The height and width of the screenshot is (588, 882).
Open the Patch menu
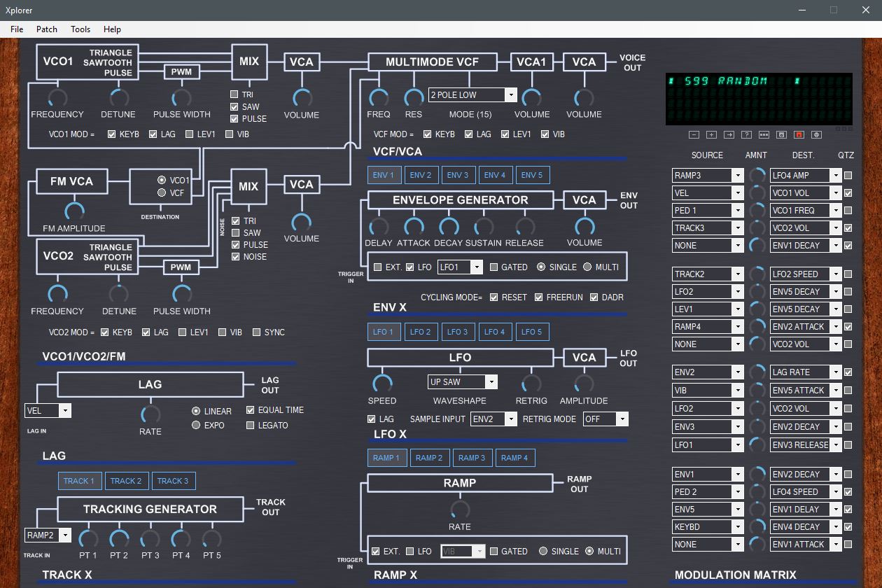click(47, 29)
